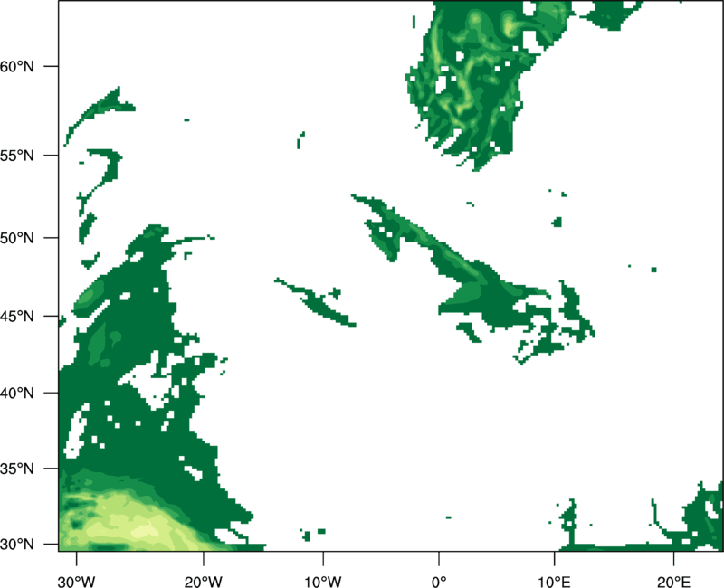Click the 30°N latitude label
724x588 pixels.
(17, 545)
